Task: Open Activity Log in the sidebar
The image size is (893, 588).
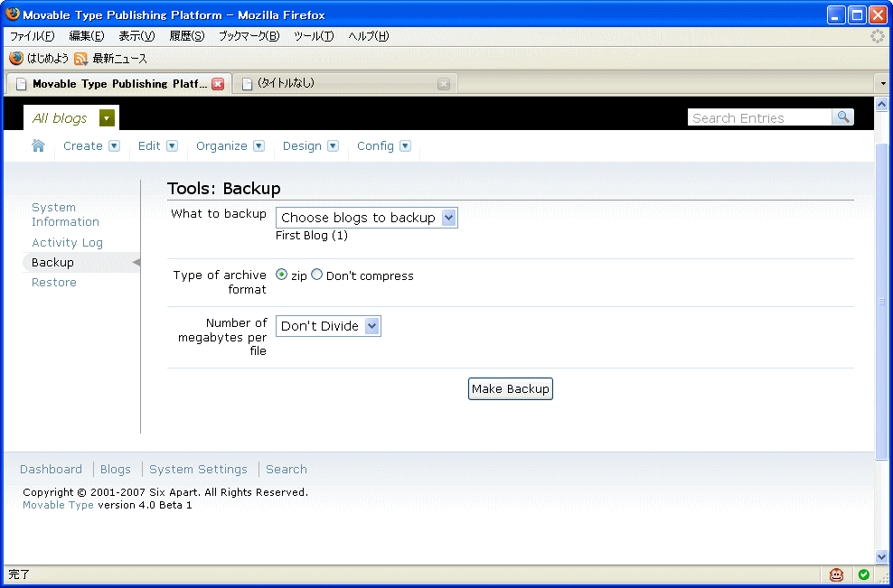Action: click(x=67, y=242)
